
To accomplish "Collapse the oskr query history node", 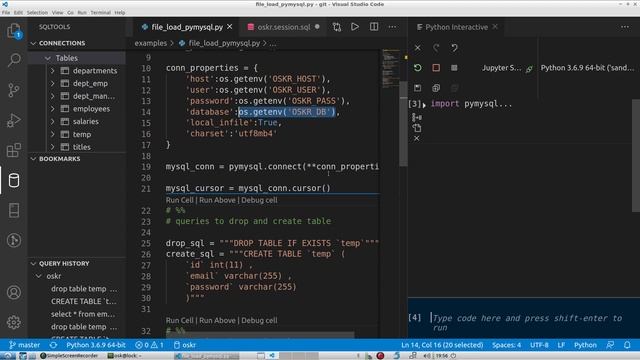I will click(x=39, y=276).
